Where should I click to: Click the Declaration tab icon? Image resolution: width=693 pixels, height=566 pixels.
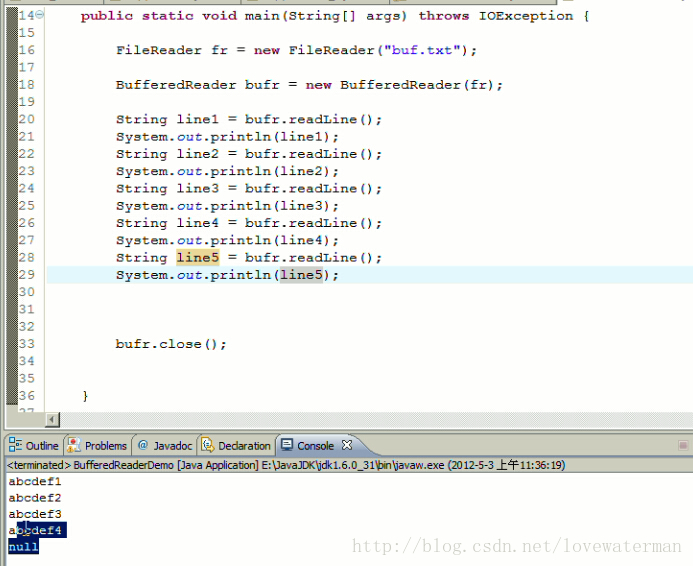[x=207, y=445]
